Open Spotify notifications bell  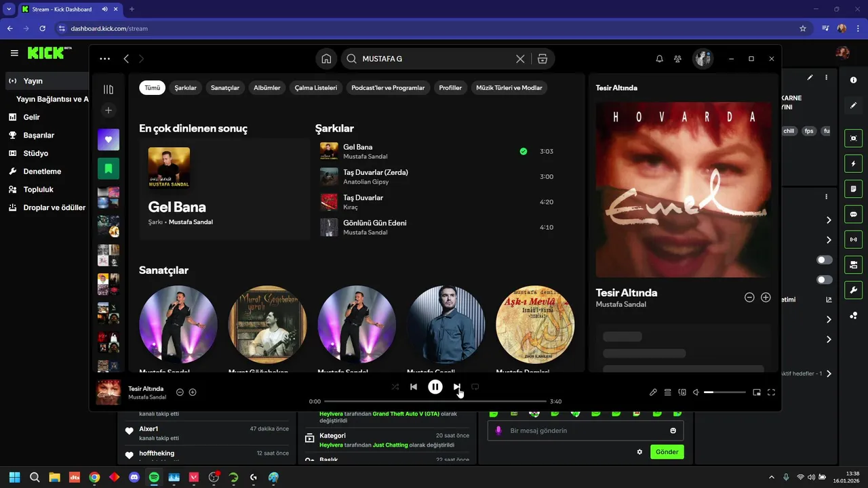tap(659, 59)
